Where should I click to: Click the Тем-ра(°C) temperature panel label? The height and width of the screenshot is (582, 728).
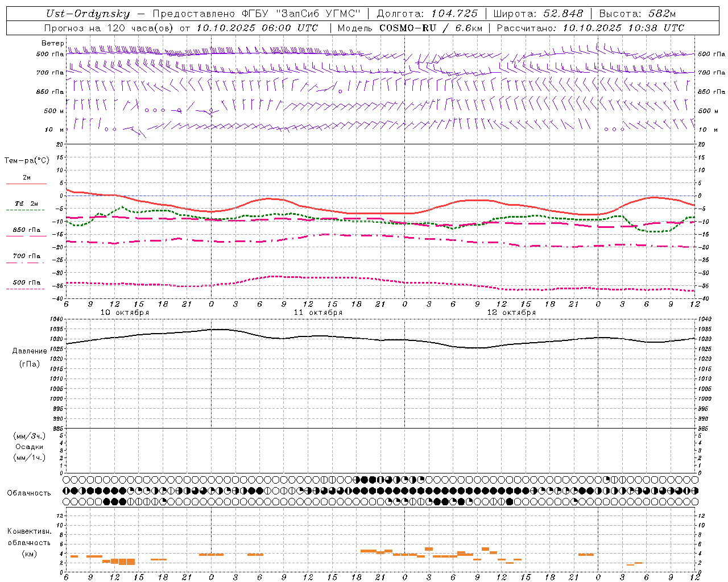27,161
